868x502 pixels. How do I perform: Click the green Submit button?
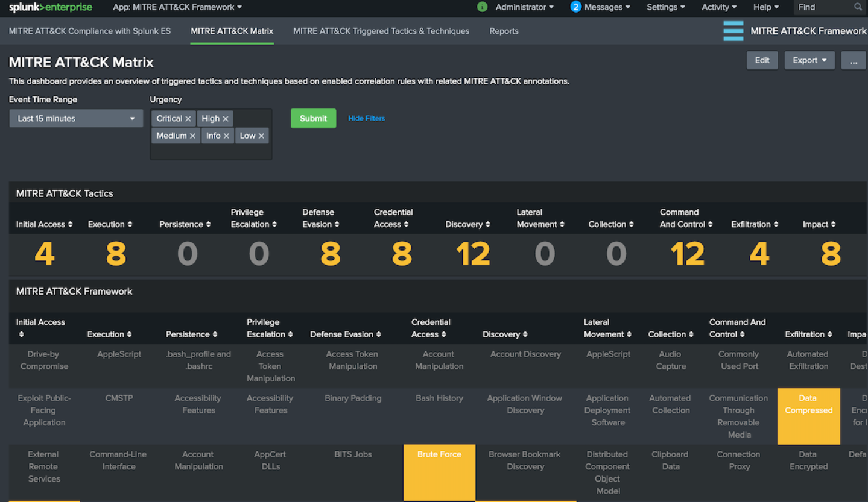313,119
